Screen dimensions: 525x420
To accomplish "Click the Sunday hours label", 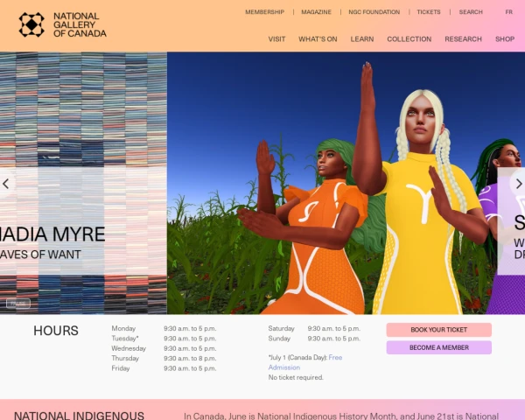I will (x=279, y=339).
